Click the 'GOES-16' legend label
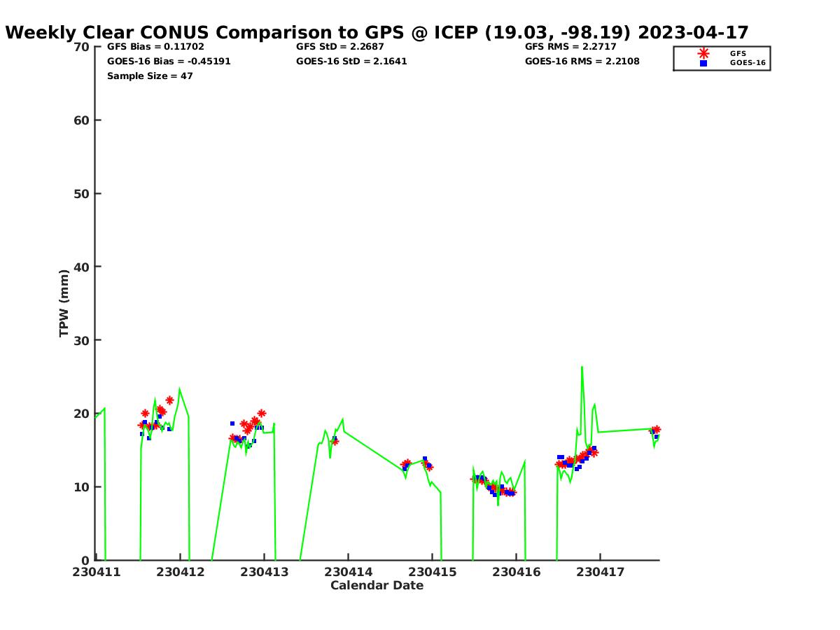This screenshot has height=630, width=840. 748,63
